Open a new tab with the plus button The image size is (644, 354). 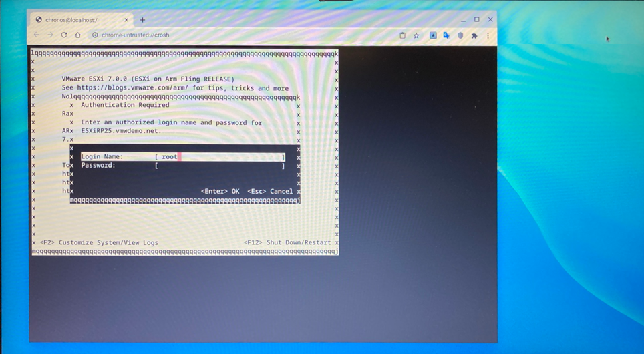point(142,20)
